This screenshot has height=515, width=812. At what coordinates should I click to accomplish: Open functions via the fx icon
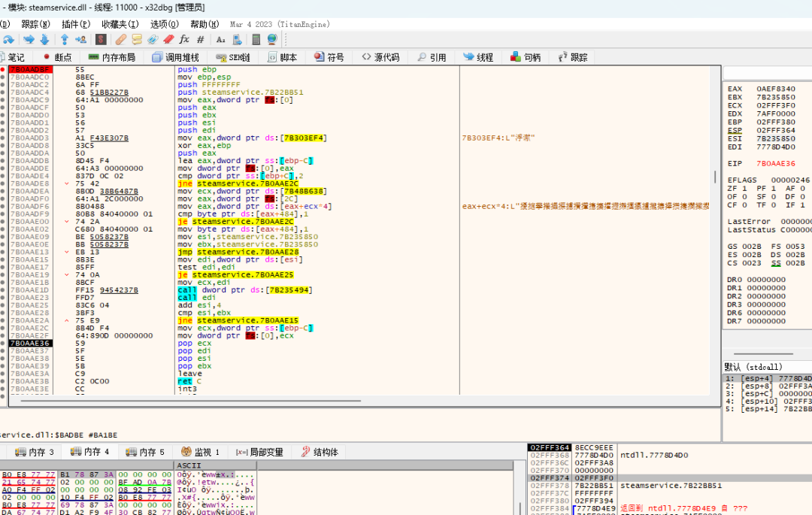click(x=184, y=39)
